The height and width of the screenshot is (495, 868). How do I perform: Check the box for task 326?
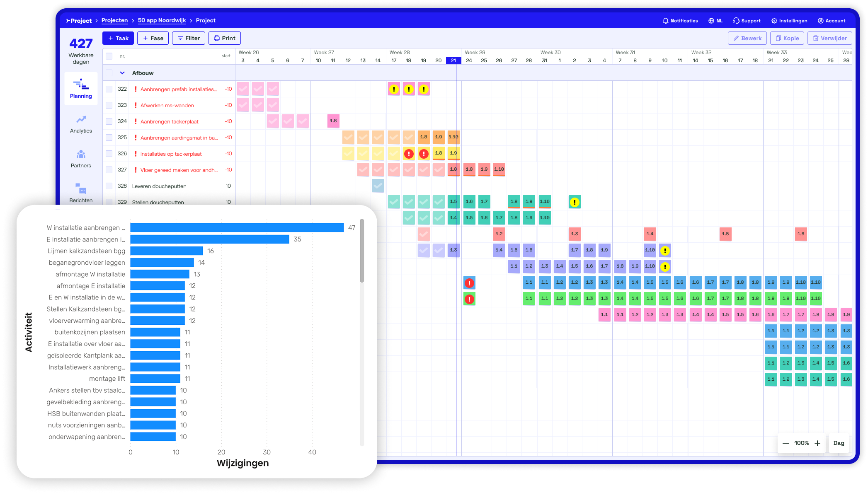coord(109,154)
